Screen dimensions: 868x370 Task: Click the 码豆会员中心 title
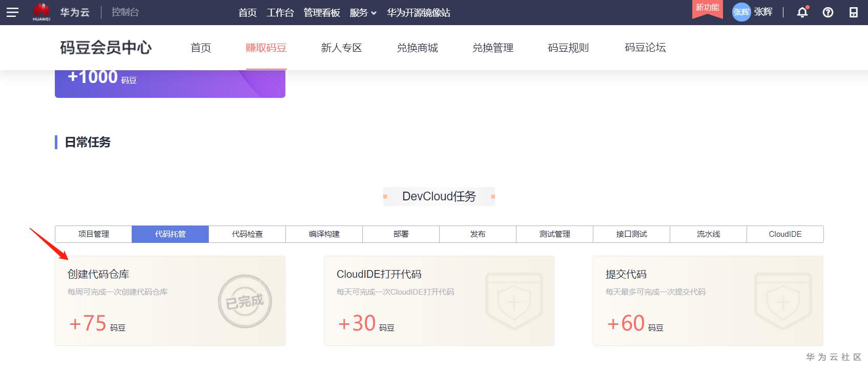pyautogui.click(x=106, y=48)
